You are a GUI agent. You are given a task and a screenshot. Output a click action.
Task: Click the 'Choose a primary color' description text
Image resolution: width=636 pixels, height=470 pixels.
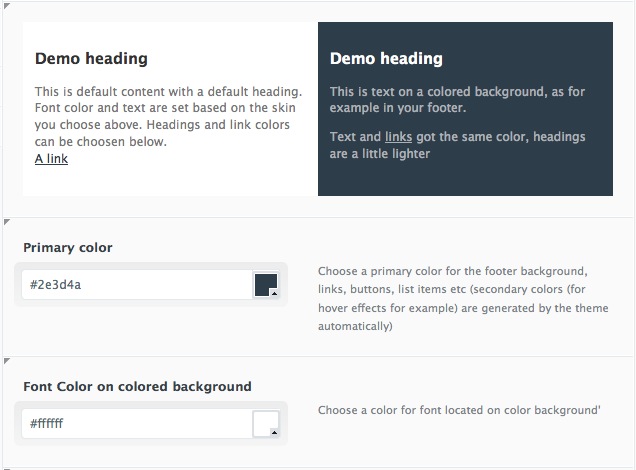point(463,298)
